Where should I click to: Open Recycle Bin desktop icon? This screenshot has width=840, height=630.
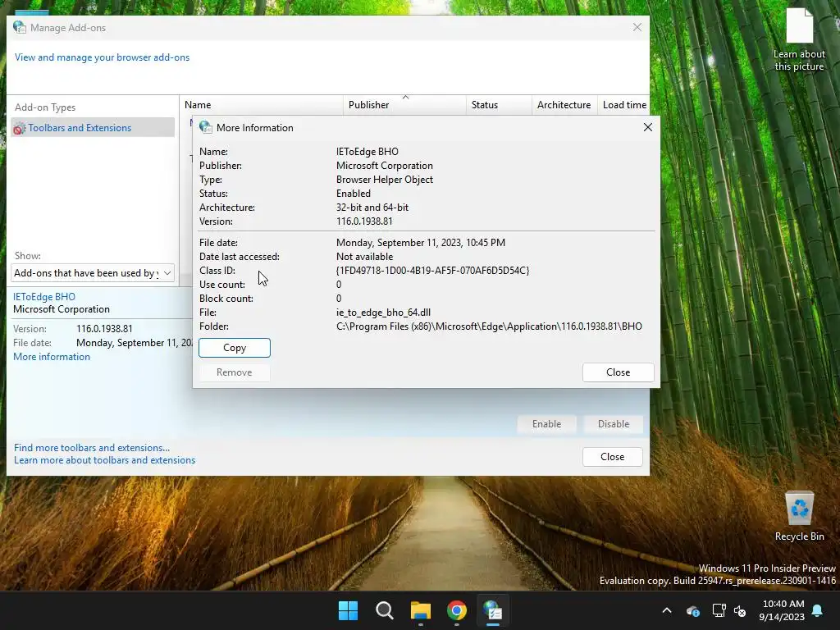[799, 517]
